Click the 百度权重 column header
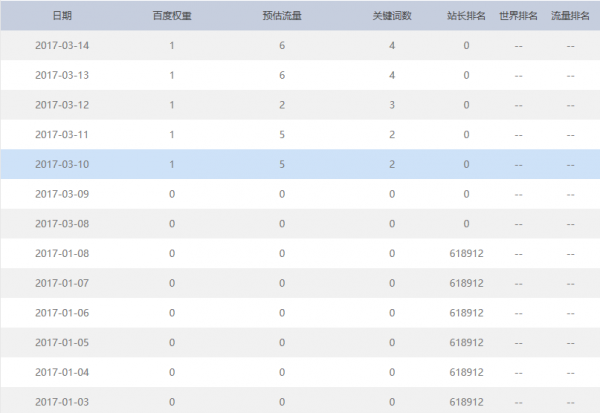This screenshot has height=413, width=600. click(172, 16)
